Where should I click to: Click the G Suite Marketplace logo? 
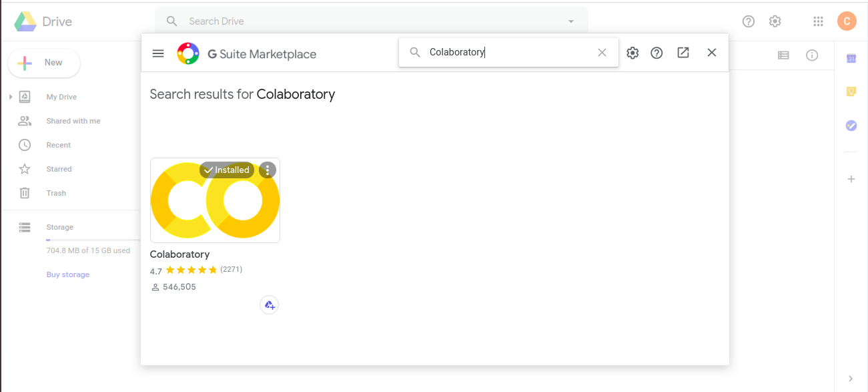pos(189,53)
